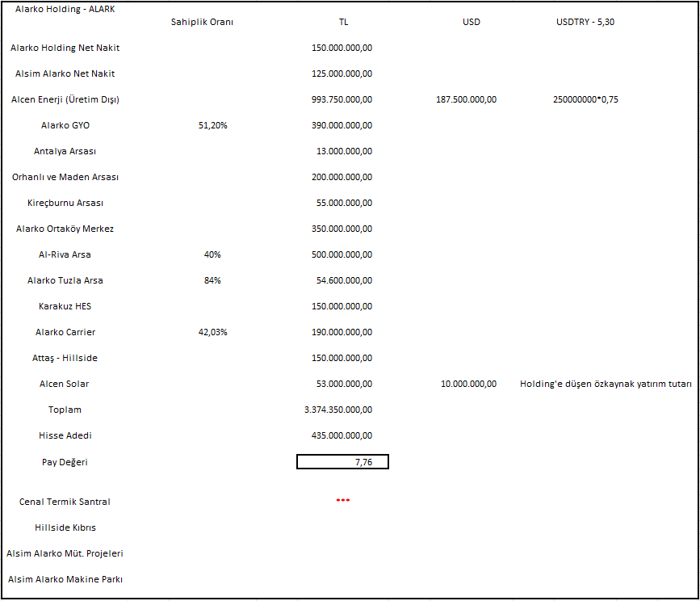
Task: Select the title cell Alarko Holding - ALARK
Action: (65, 9)
